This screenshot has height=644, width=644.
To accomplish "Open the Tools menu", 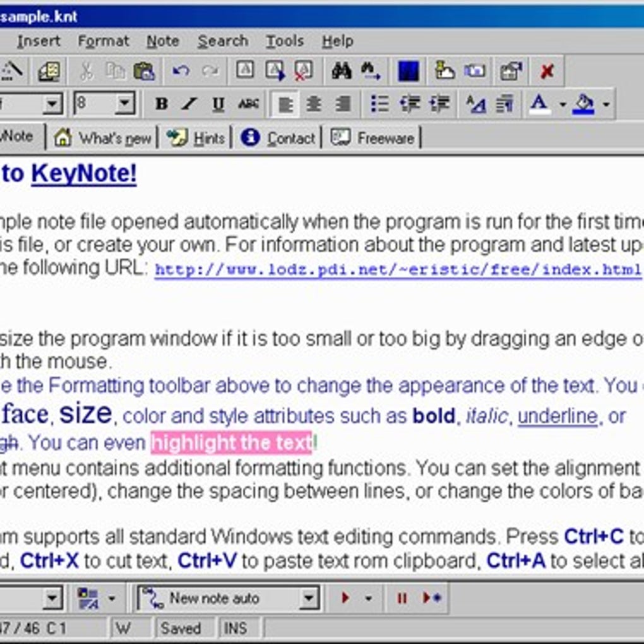I will coord(285,41).
